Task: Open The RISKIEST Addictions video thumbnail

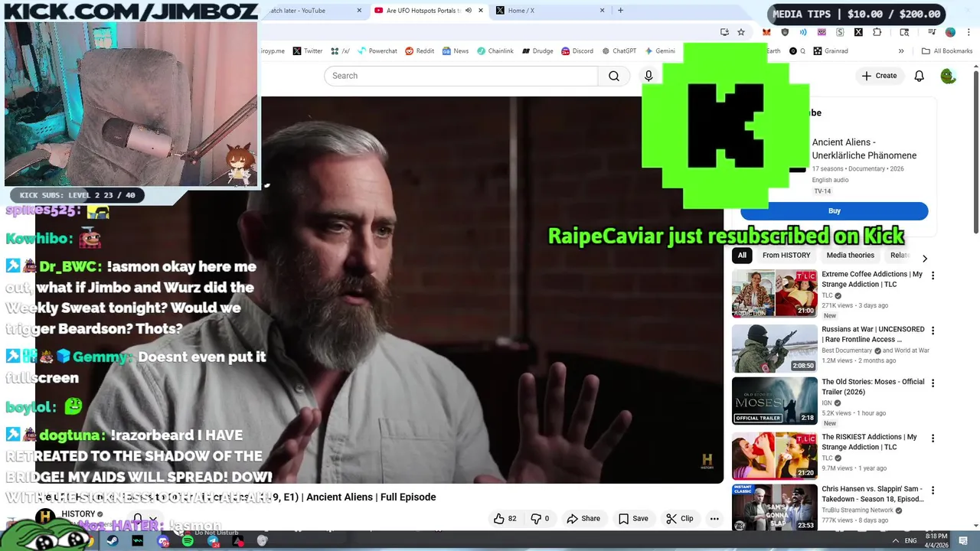Action: click(775, 455)
